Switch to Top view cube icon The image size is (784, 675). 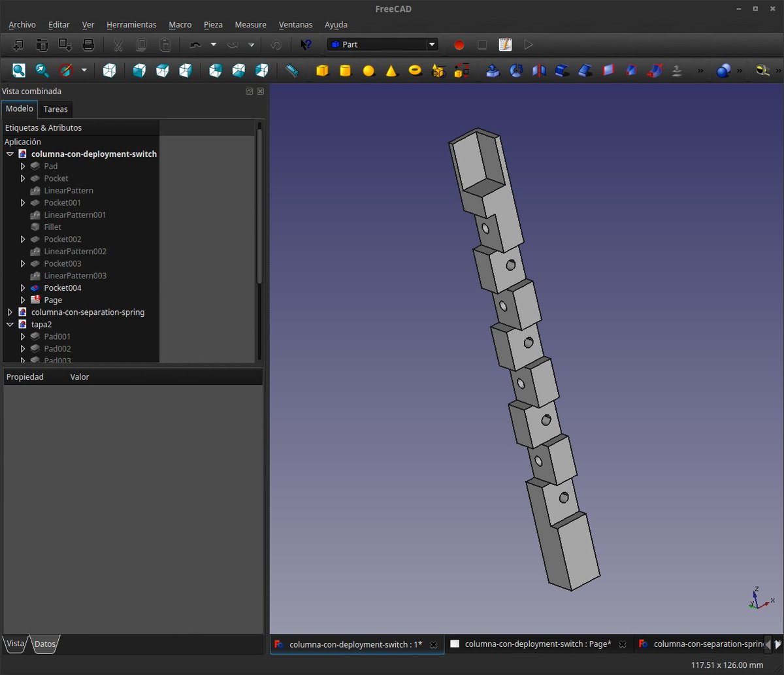(162, 70)
